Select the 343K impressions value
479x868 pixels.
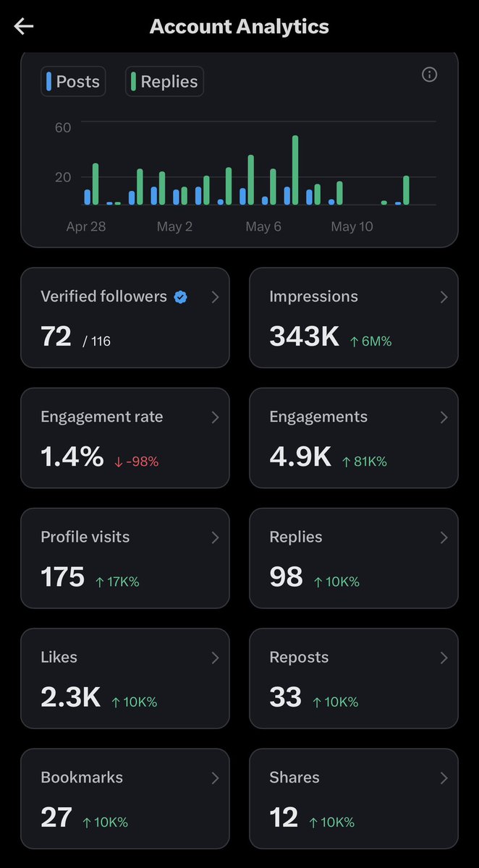[x=304, y=336]
